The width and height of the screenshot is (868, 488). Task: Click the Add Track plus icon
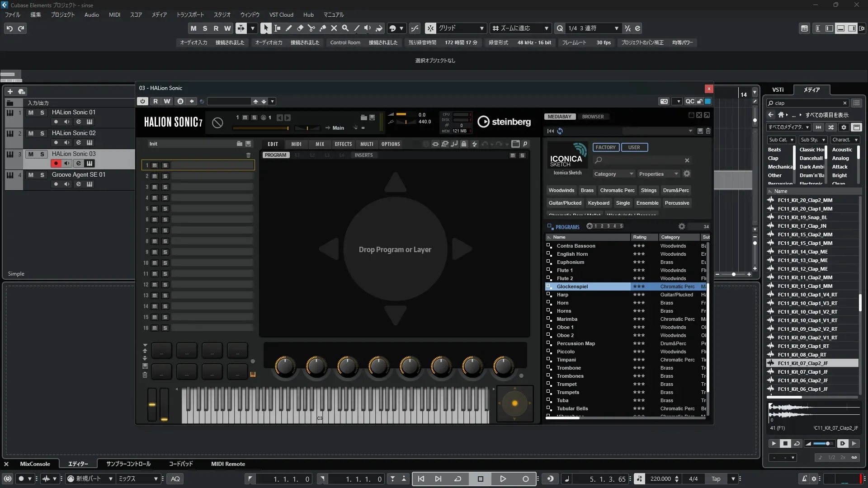pyautogui.click(x=10, y=91)
